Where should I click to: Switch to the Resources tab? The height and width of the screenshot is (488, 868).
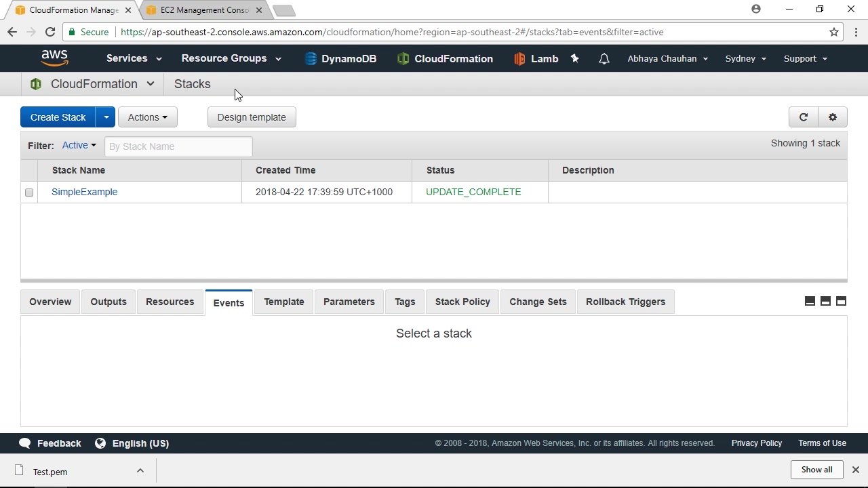[170, 302]
